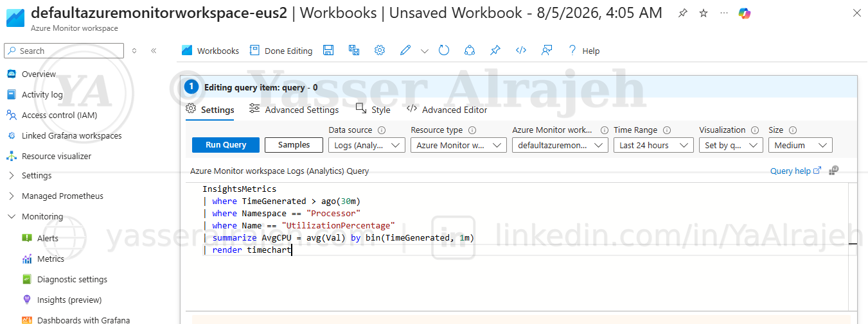Click the Resource type info icon
The width and height of the screenshot is (868, 324).
[x=472, y=130]
